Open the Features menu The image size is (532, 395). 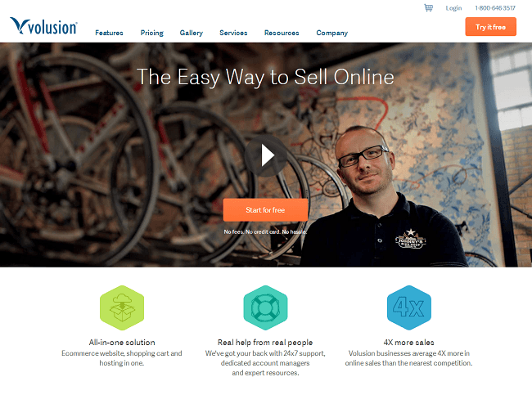[x=109, y=33]
